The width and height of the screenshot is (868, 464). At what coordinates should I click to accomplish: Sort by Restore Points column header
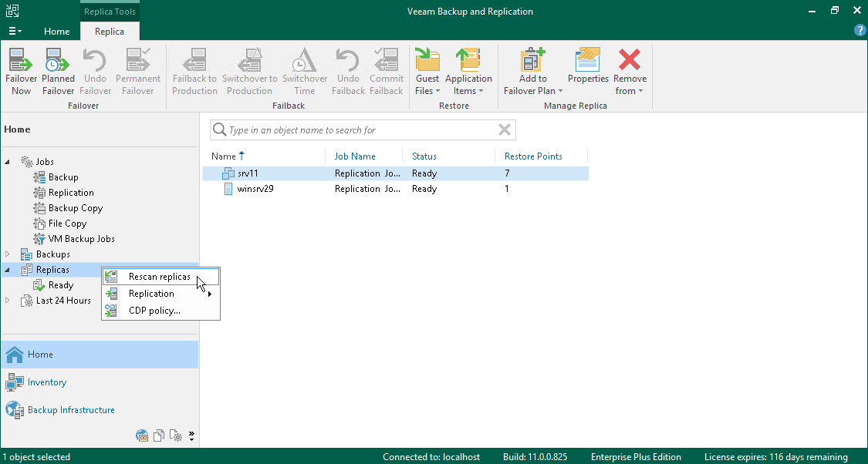[x=533, y=156]
